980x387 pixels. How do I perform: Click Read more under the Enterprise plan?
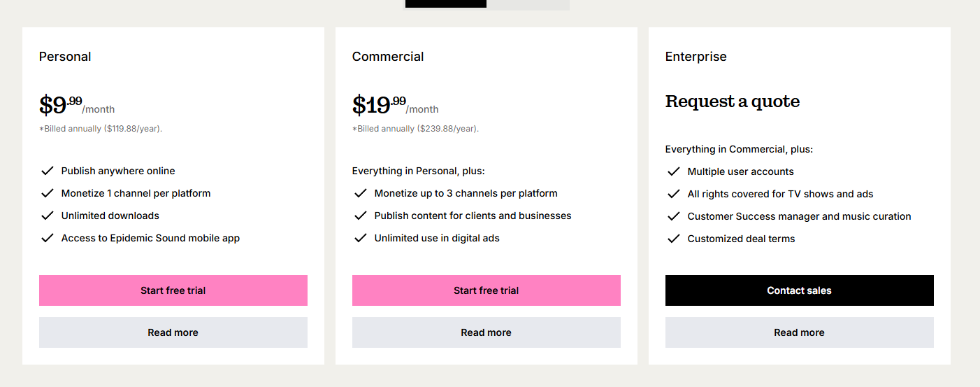(x=799, y=332)
